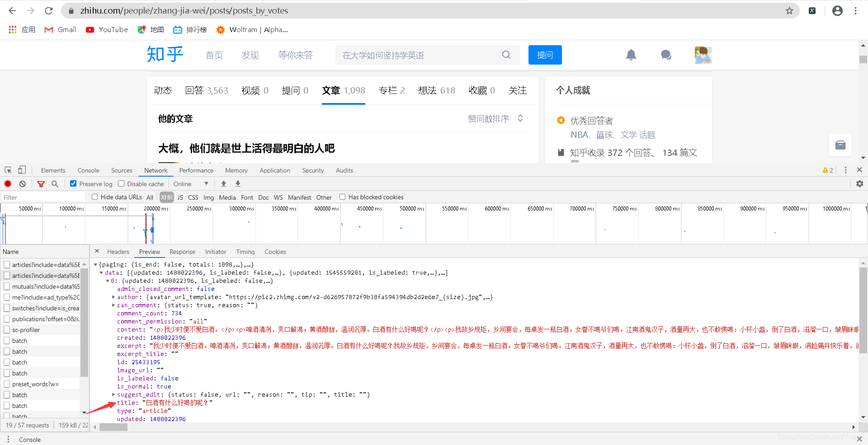This screenshot has width=868, height=445.
Task: Open the user avatar thumbnail
Action: pos(703,55)
